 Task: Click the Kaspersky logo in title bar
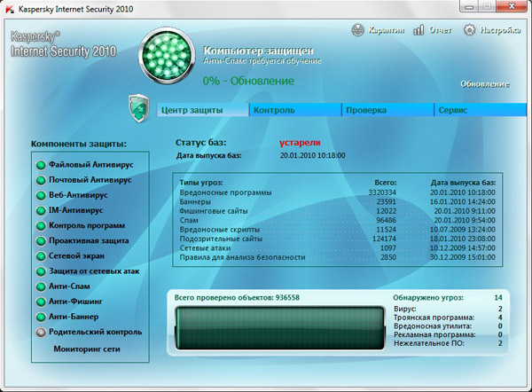(x=10, y=9)
